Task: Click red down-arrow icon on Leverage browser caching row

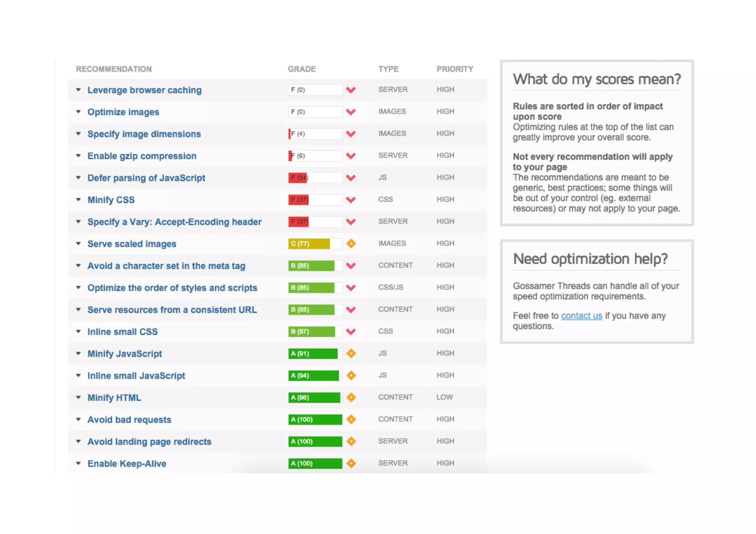Action: 351,90
